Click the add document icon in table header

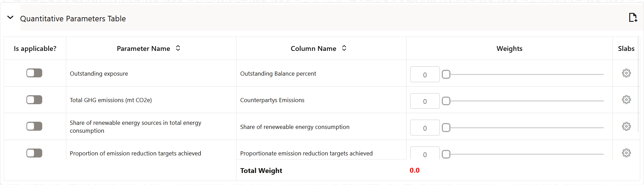pyautogui.click(x=633, y=18)
